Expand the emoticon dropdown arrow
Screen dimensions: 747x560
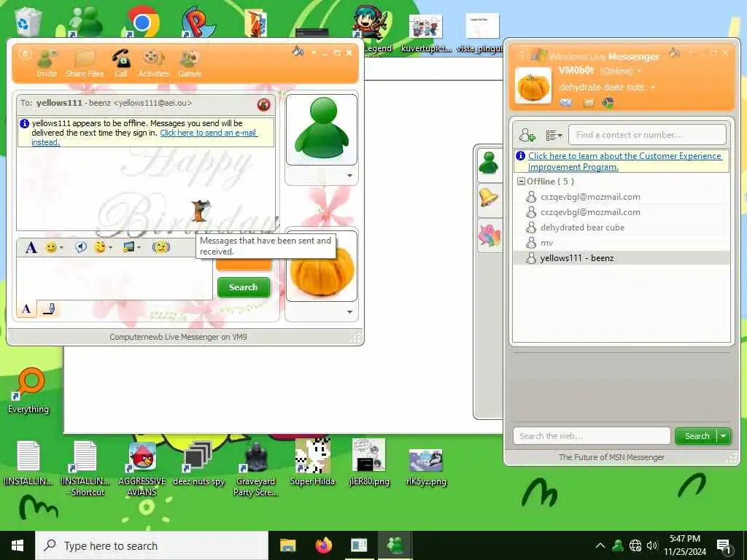tap(61, 248)
